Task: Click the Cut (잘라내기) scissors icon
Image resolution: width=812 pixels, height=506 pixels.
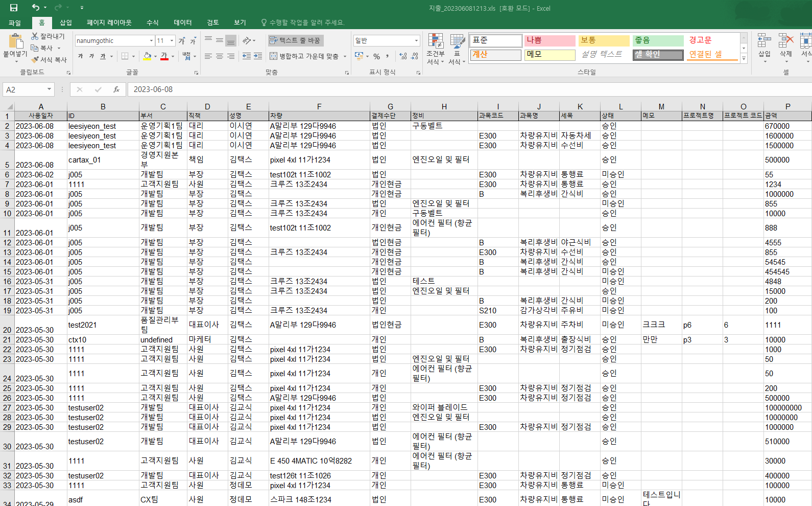Action: pyautogui.click(x=35, y=36)
